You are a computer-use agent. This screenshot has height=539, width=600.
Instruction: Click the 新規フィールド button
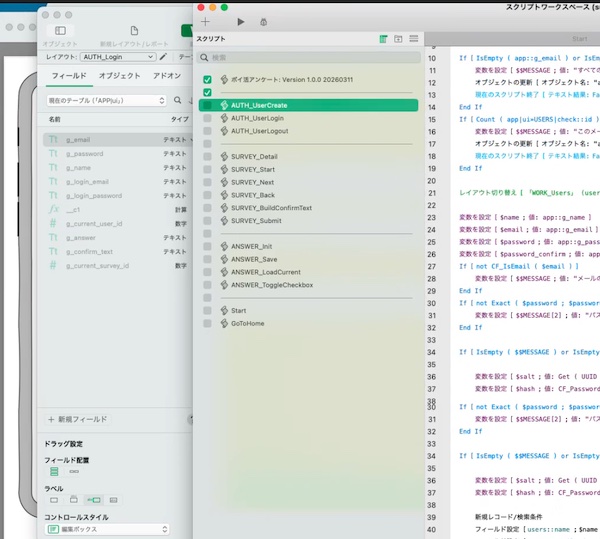pos(78,419)
